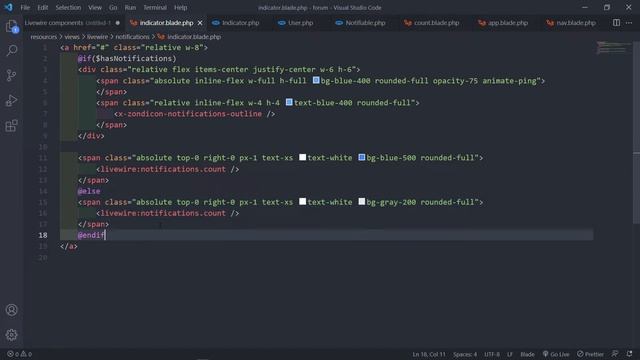Screen dimensions: 640x360
Task: Click the UTF-8 encoding status entry
Action: (492, 354)
